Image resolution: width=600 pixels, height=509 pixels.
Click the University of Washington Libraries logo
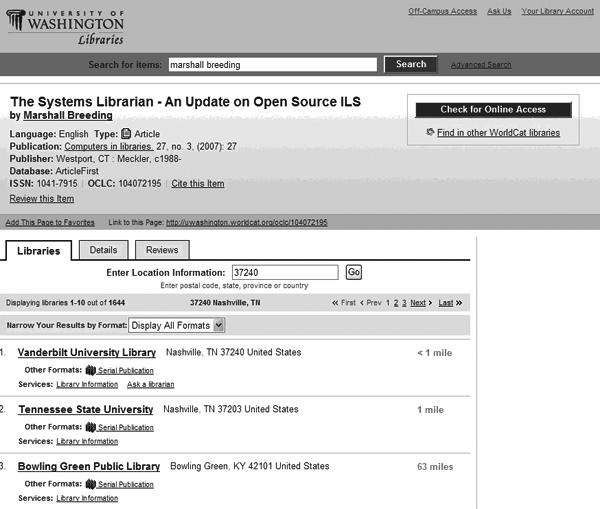[x=66, y=26]
